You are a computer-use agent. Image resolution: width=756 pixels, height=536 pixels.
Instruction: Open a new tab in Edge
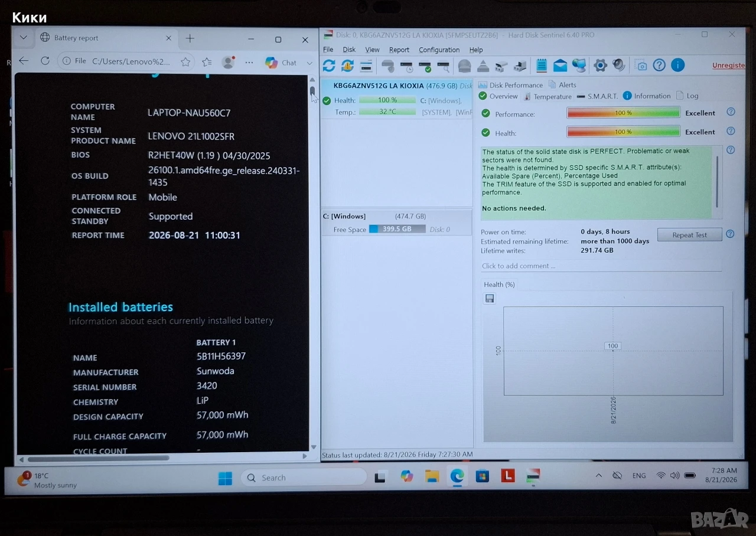pyautogui.click(x=190, y=38)
